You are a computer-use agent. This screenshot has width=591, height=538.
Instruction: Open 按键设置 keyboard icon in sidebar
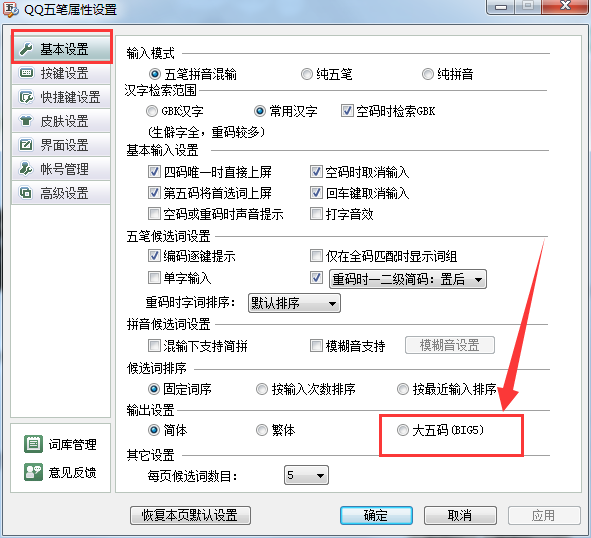pos(26,73)
